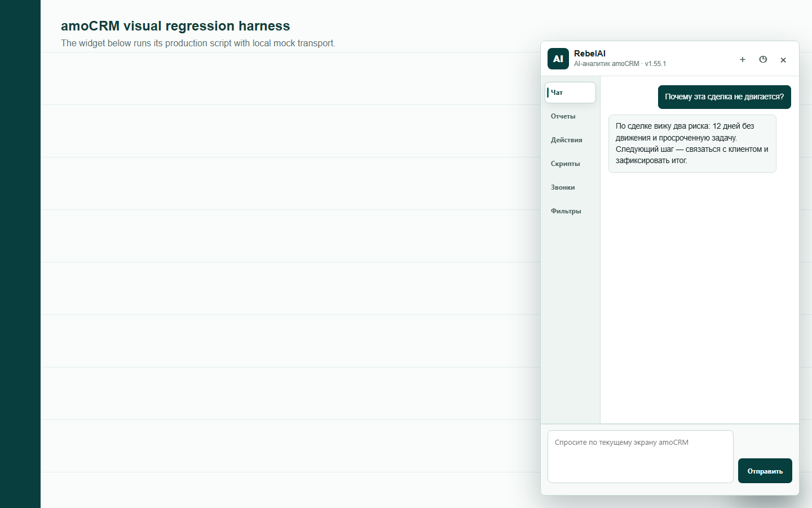812x508 pixels.
Task: Select the Действия tab
Action: [x=570, y=140]
